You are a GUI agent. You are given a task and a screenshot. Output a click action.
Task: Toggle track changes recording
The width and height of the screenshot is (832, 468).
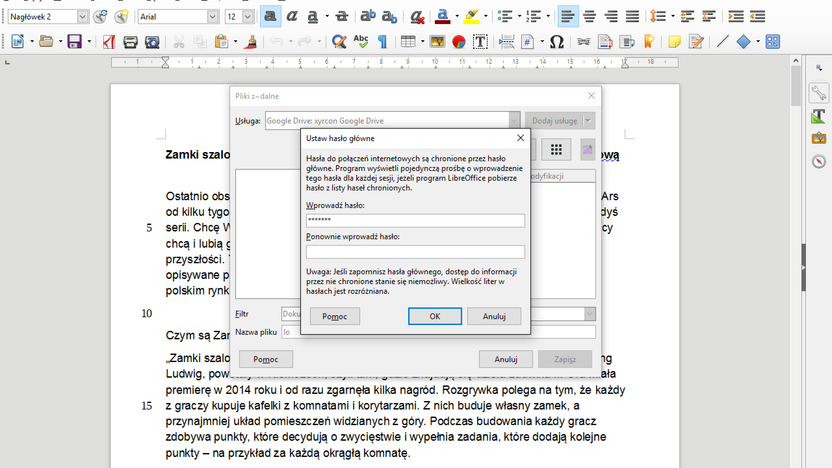[696, 41]
